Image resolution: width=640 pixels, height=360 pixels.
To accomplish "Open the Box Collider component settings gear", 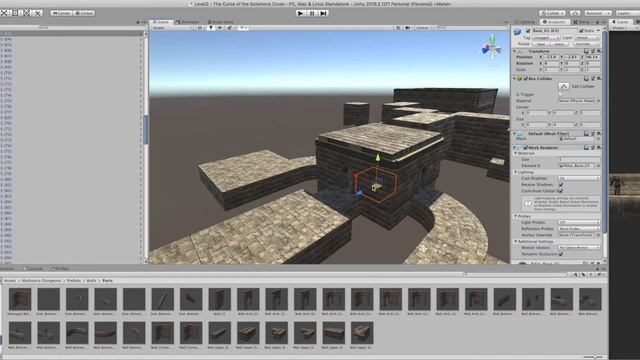I will coord(599,78).
